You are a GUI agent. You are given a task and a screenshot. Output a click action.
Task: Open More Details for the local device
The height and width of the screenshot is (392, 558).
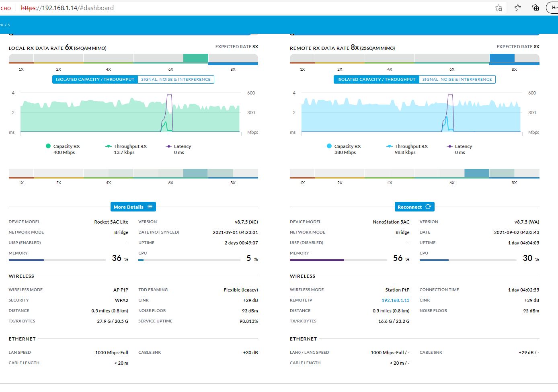point(133,207)
